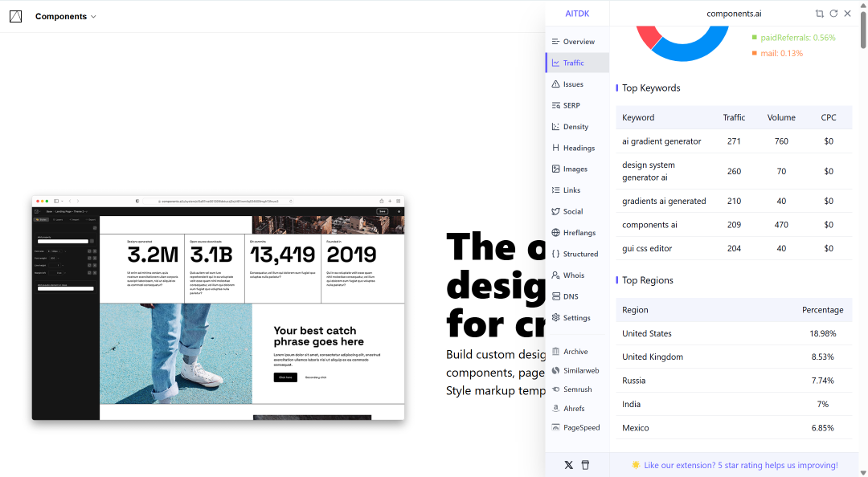
Task: Open the Headings section
Action: point(577,148)
